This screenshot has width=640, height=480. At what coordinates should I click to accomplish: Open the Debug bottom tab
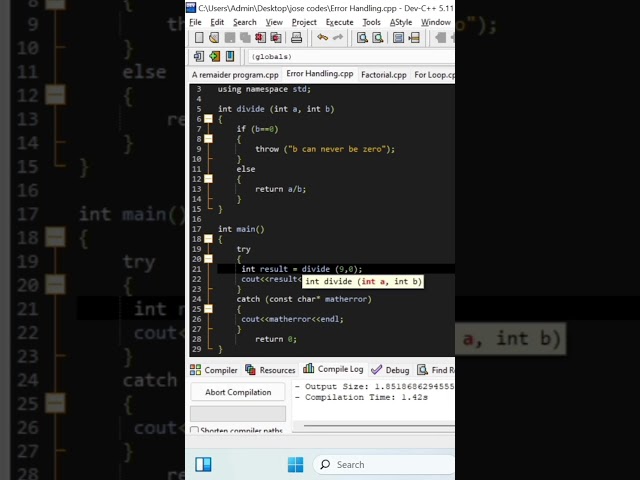[x=390, y=370]
